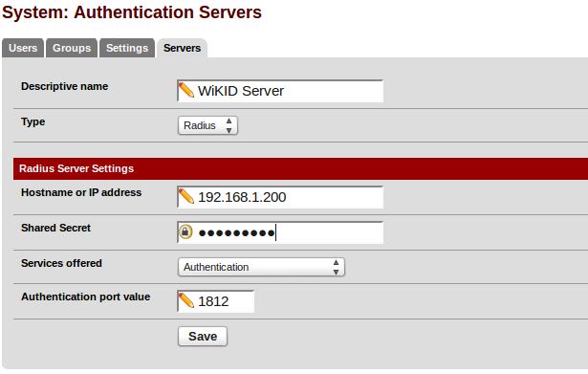
Task: Click the System: Authentication Servers heading
Action: coord(132,12)
